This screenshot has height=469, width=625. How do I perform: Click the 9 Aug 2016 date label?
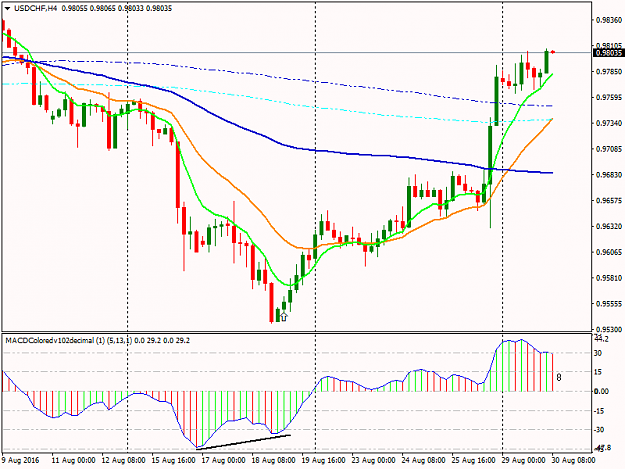(20, 460)
